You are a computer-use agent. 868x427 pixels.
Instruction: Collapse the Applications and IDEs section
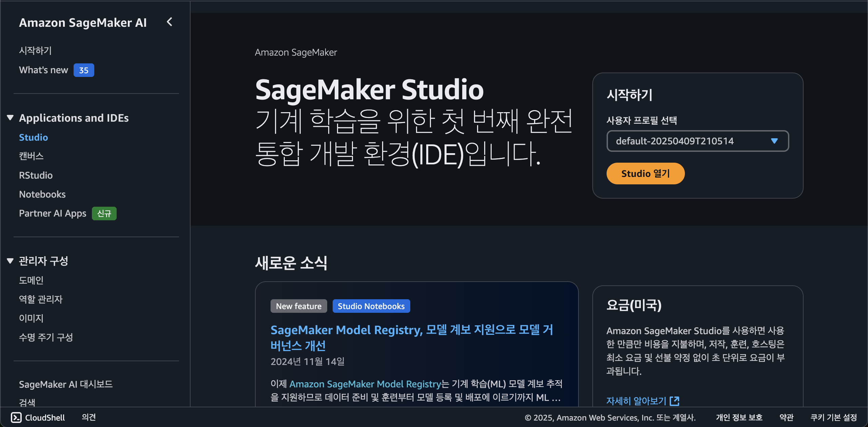tap(10, 118)
